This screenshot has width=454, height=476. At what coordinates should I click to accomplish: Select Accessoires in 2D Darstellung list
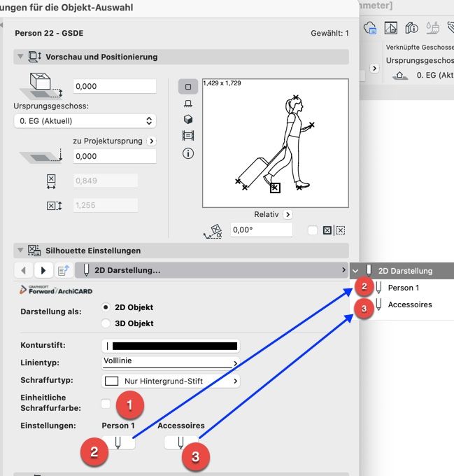click(x=410, y=304)
